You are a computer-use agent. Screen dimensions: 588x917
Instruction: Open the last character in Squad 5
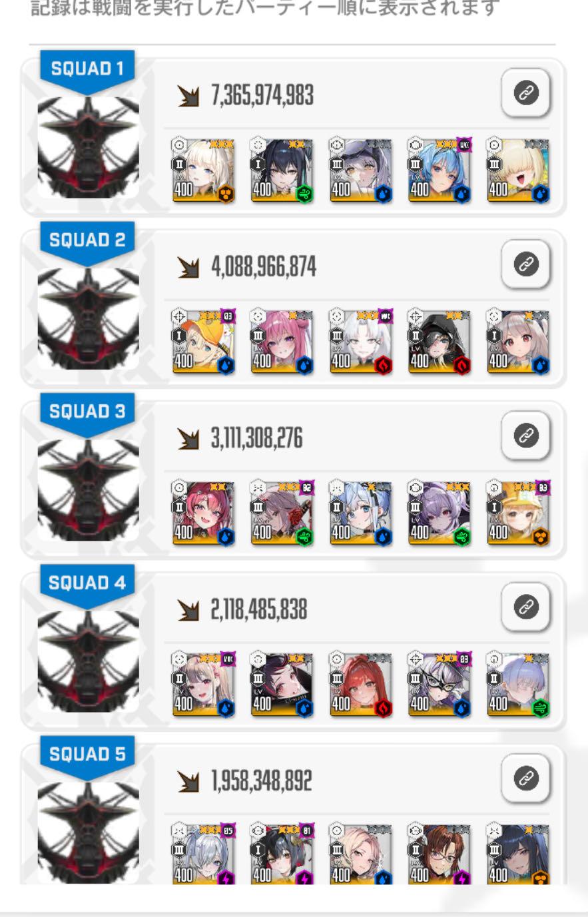pos(517,854)
